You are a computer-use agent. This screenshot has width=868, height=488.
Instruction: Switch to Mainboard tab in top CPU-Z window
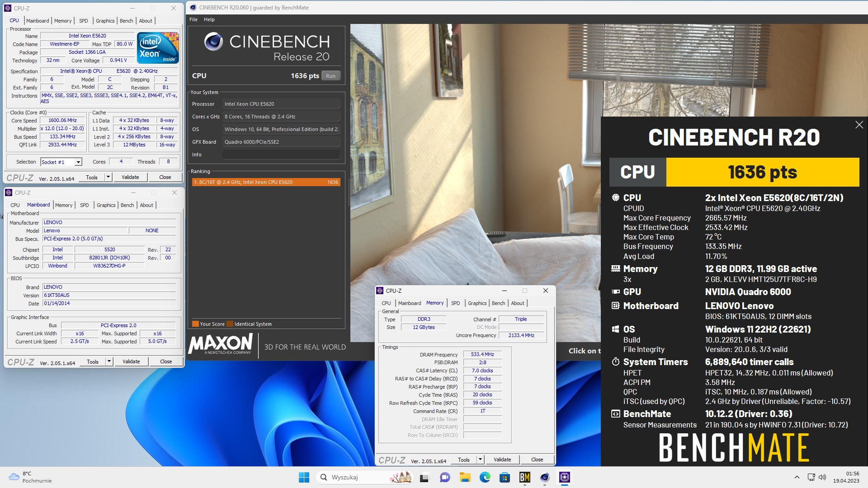[38, 21]
